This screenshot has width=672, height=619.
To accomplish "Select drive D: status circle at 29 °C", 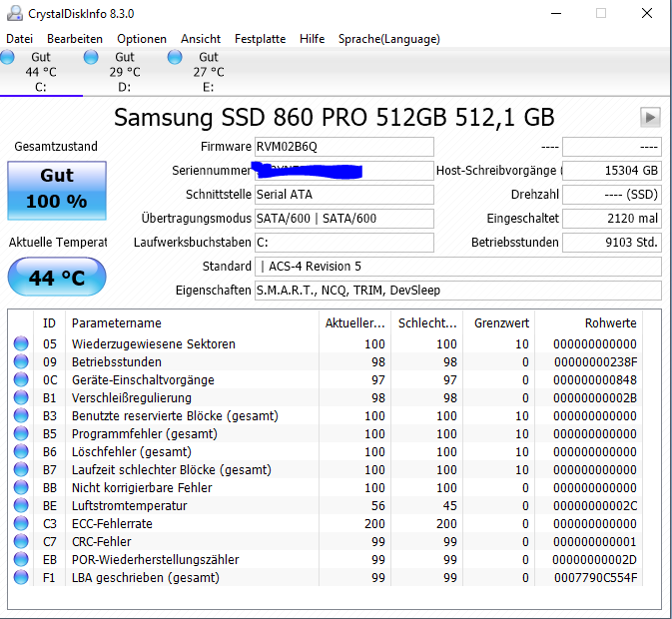I will pyautogui.click(x=91, y=57).
